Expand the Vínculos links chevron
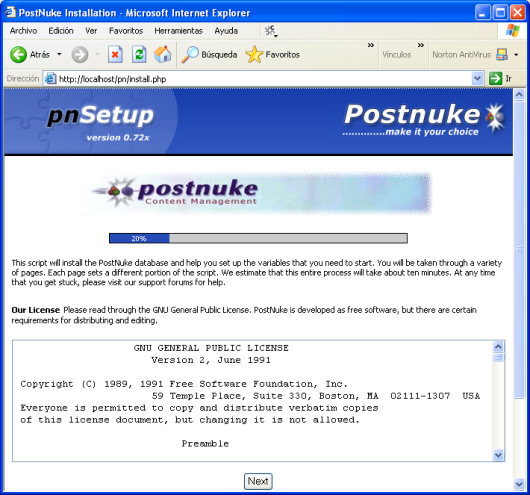This screenshot has width=530, height=495. click(421, 45)
